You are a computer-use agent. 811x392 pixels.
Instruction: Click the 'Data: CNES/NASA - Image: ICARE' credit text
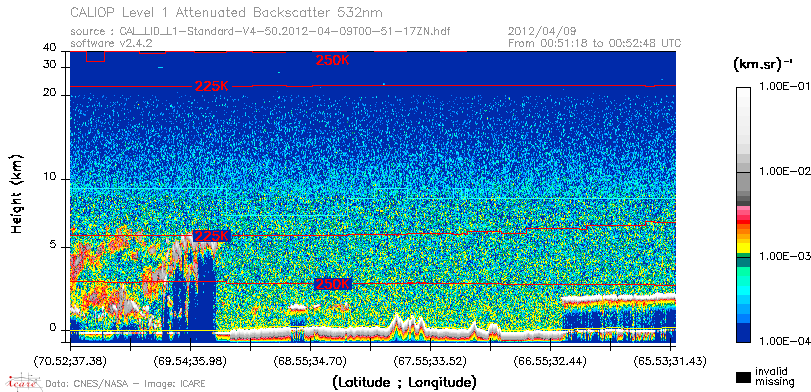(125, 384)
